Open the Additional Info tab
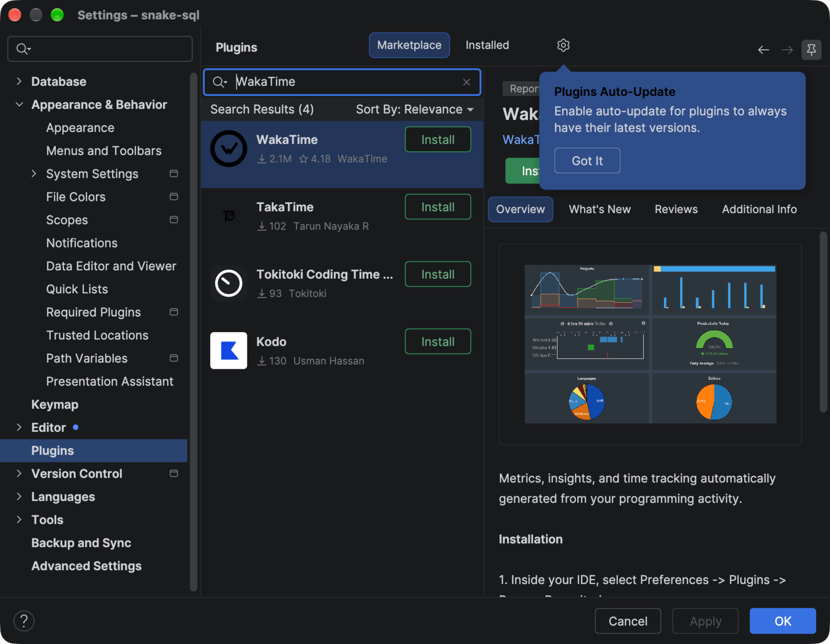 [759, 209]
